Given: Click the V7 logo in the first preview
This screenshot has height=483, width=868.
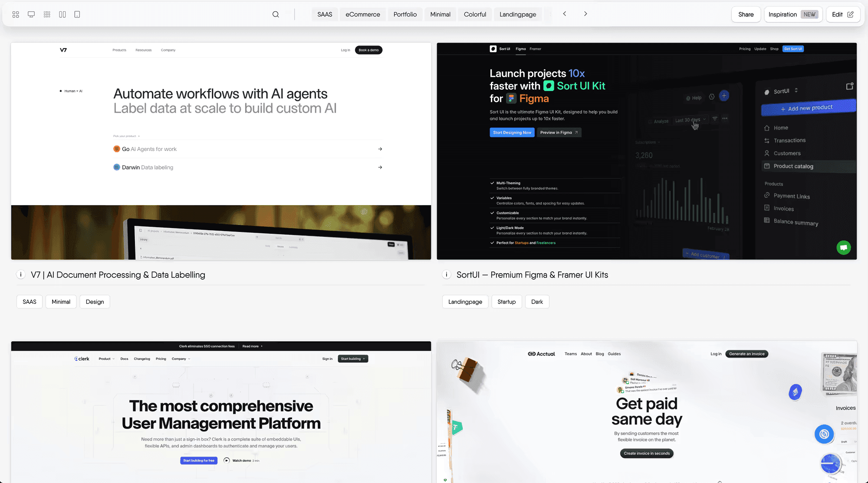Looking at the screenshot, I should pyautogui.click(x=63, y=50).
